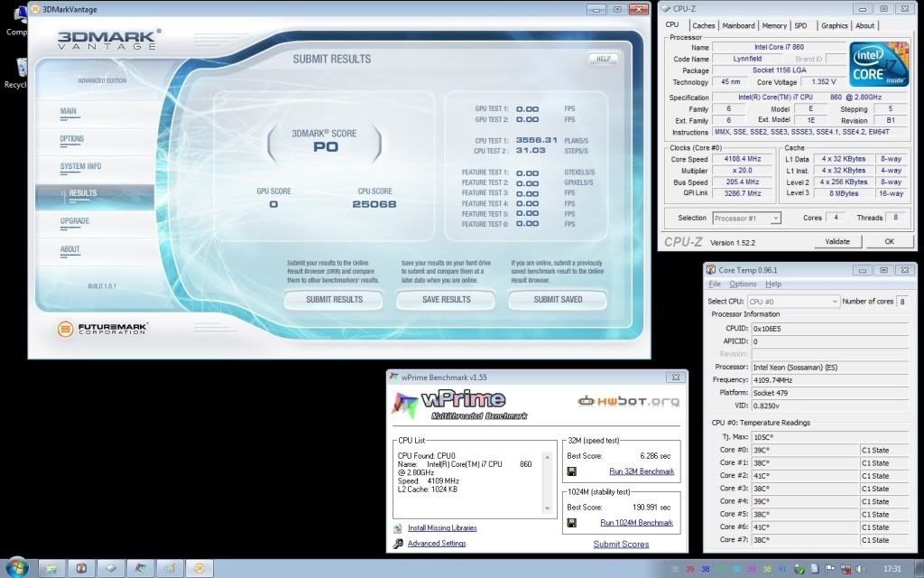This screenshot has height=578, width=924.
Task: Click the Windows Start orb
Action: point(16,567)
